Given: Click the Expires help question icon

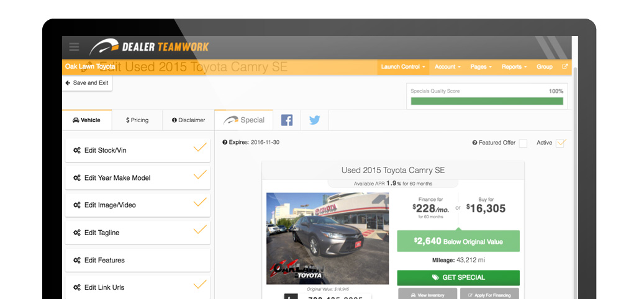Looking at the screenshot, I should pos(225,142).
